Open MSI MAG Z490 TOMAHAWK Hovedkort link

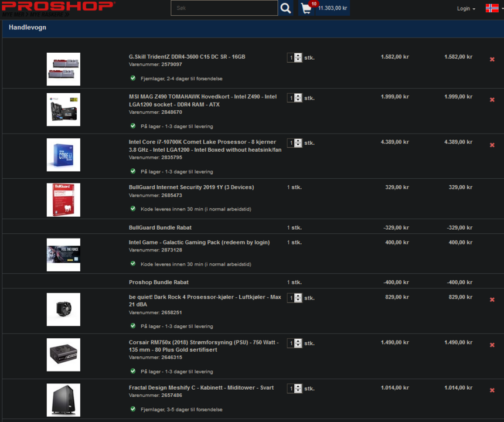(203, 101)
